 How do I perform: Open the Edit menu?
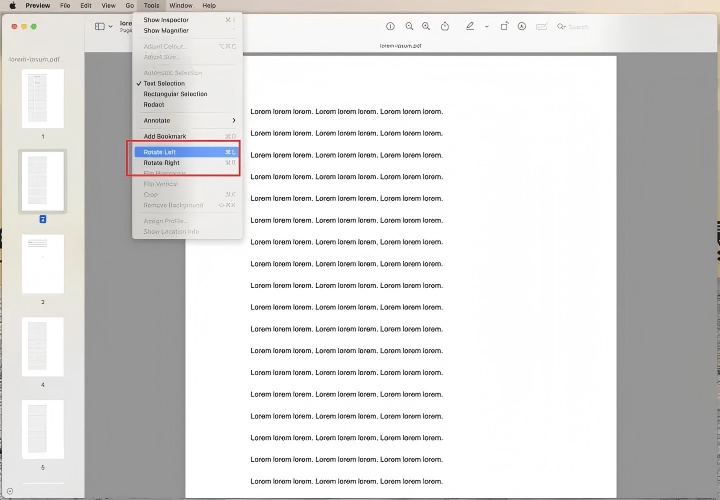coord(86,6)
